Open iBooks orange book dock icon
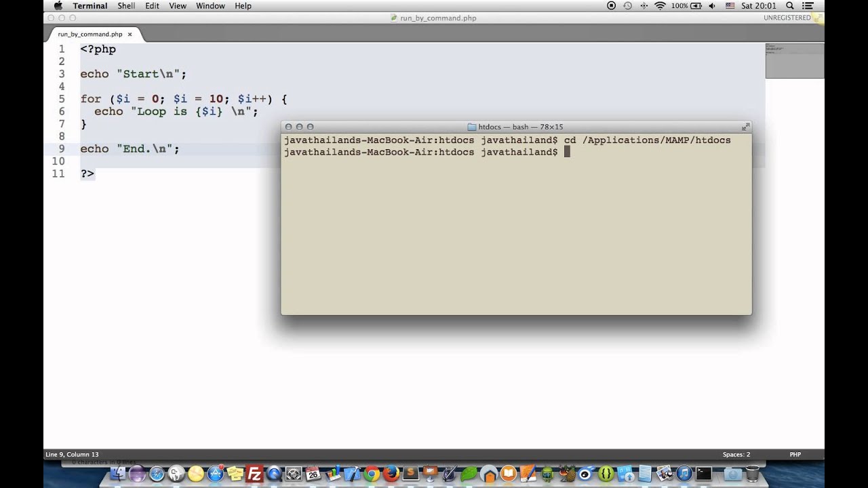Image resolution: width=868 pixels, height=488 pixels. [x=508, y=474]
